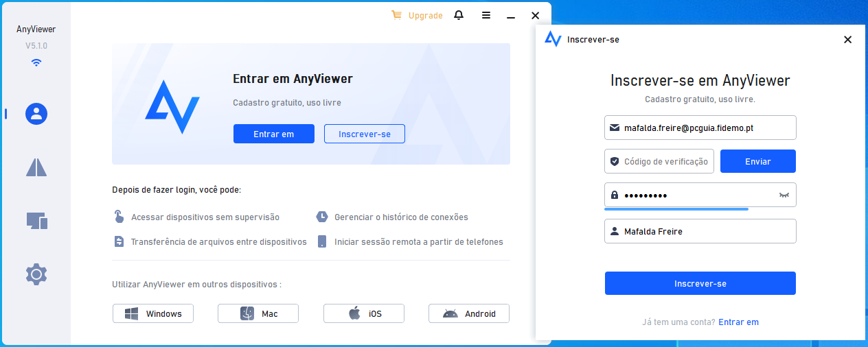Click the AnyViewer logo in the login banner

(172, 106)
